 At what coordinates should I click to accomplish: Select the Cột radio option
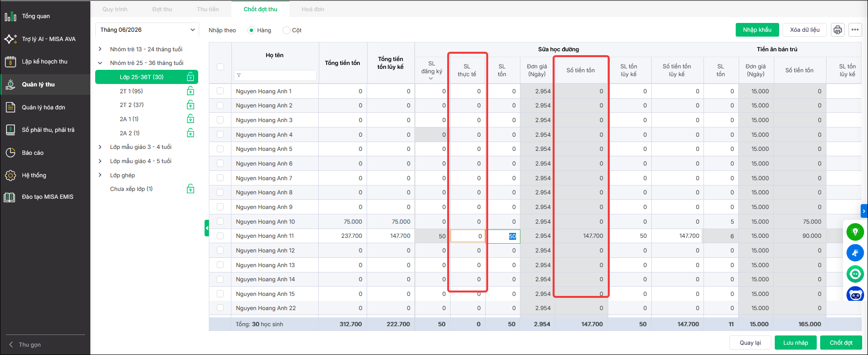(287, 30)
